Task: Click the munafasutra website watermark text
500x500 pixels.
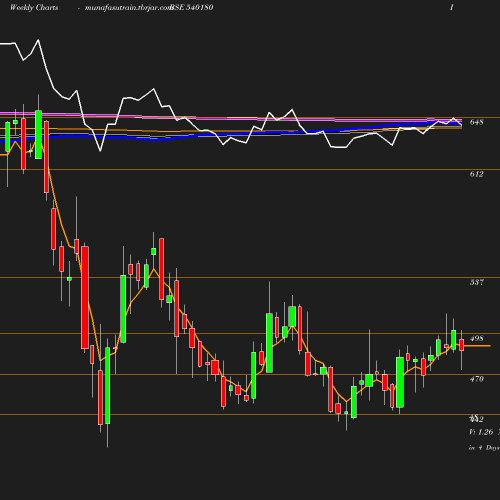Action: click(x=128, y=8)
